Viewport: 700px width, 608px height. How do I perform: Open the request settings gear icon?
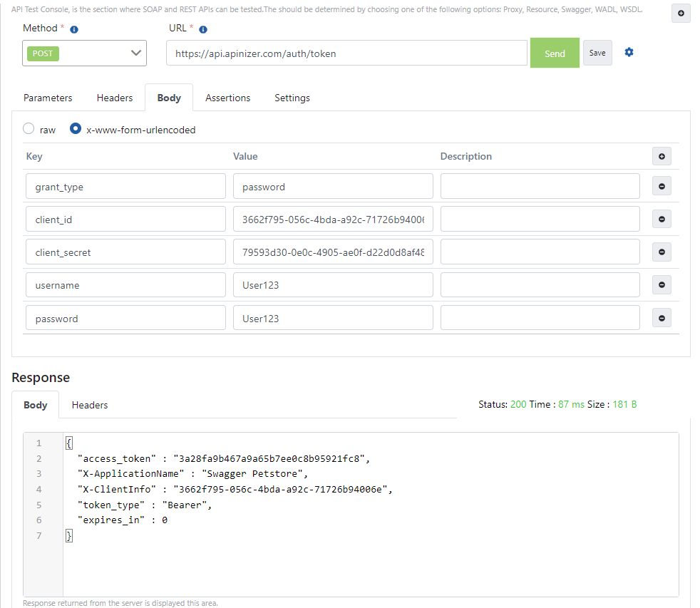pyautogui.click(x=629, y=52)
